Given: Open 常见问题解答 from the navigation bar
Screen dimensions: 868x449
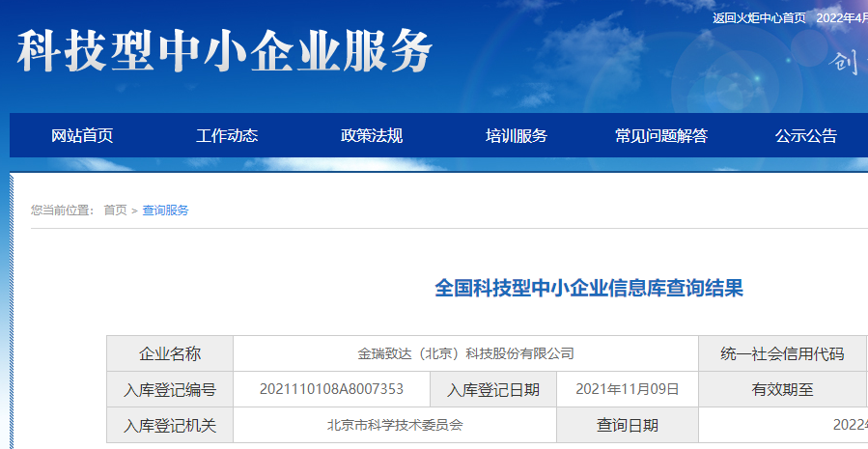Looking at the screenshot, I should tap(661, 135).
